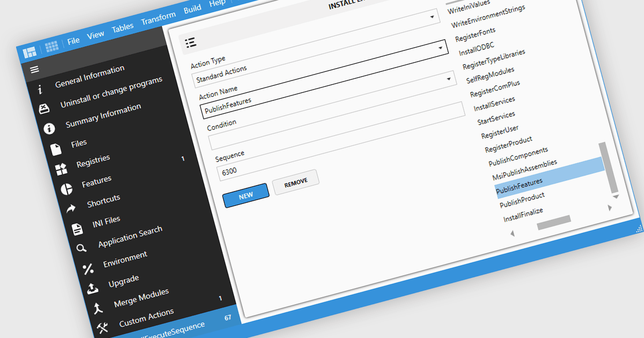The height and width of the screenshot is (338, 644).
Task: Click the INI Files document icon
Action: click(x=77, y=229)
